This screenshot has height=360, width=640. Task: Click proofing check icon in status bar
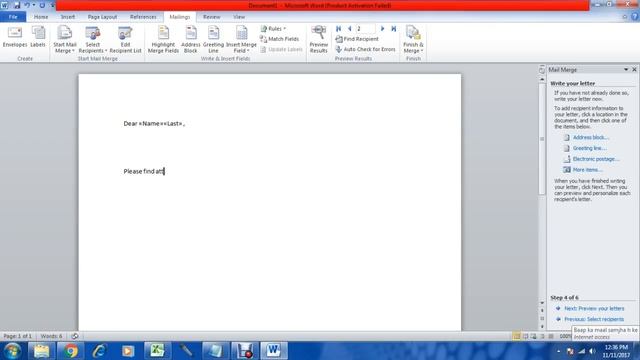point(75,336)
